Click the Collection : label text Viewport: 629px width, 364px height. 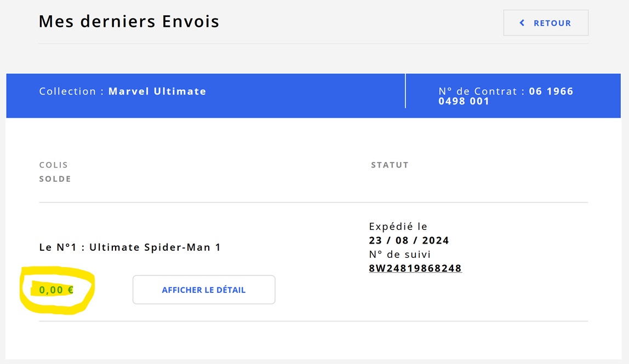pos(71,91)
